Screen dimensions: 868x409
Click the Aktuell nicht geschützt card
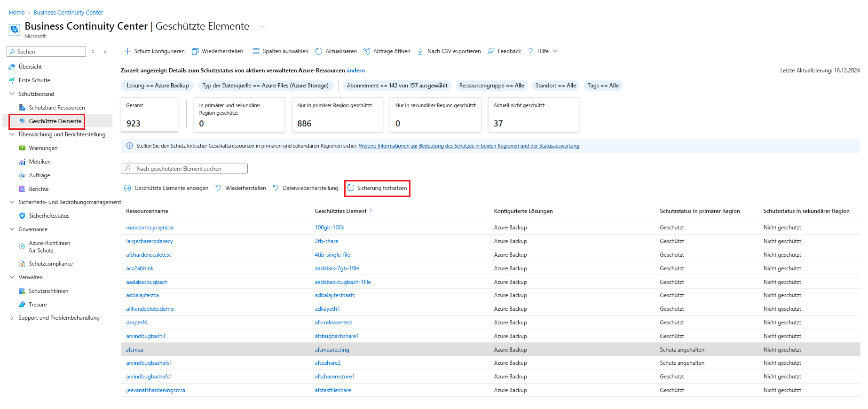[534, 115]
